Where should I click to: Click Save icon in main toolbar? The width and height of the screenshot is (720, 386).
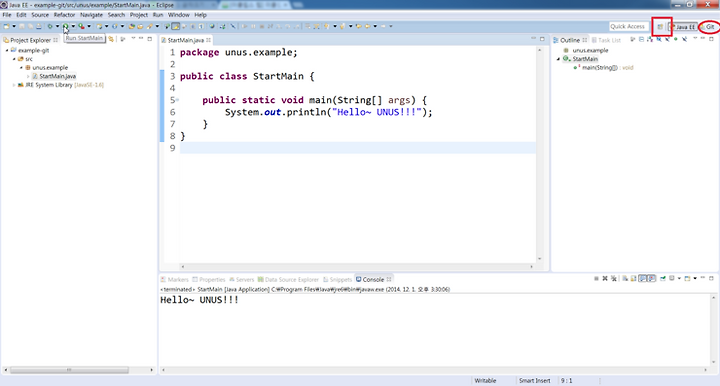pyautogui.click(x=22, y=26)
